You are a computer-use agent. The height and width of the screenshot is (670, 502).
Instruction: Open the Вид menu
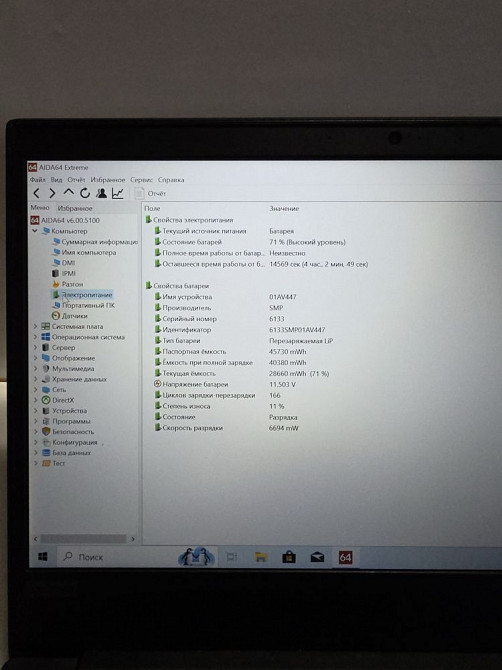click(x=56, y=179)
